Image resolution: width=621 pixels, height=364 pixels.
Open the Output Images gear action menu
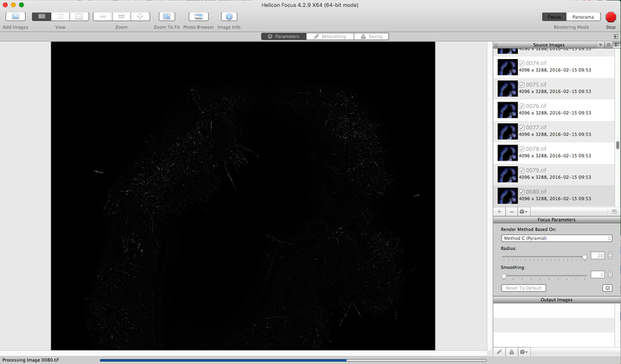click(523, 352)
